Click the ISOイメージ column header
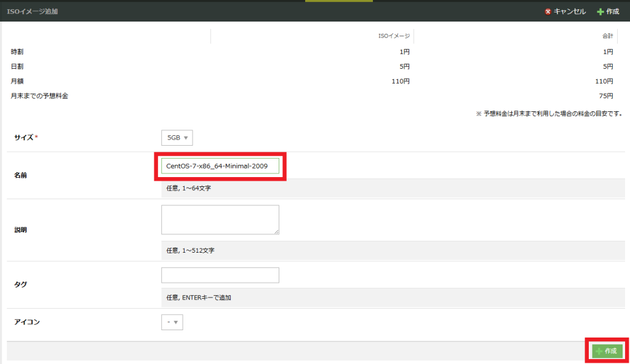The width and height of the screenshot is (630, 364). click(394, 36)
